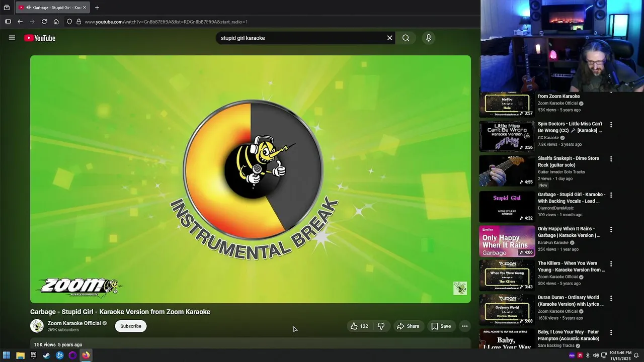Start voice search with the microphone
Viewport: 644px width, 362px height.
pos(428,38)
